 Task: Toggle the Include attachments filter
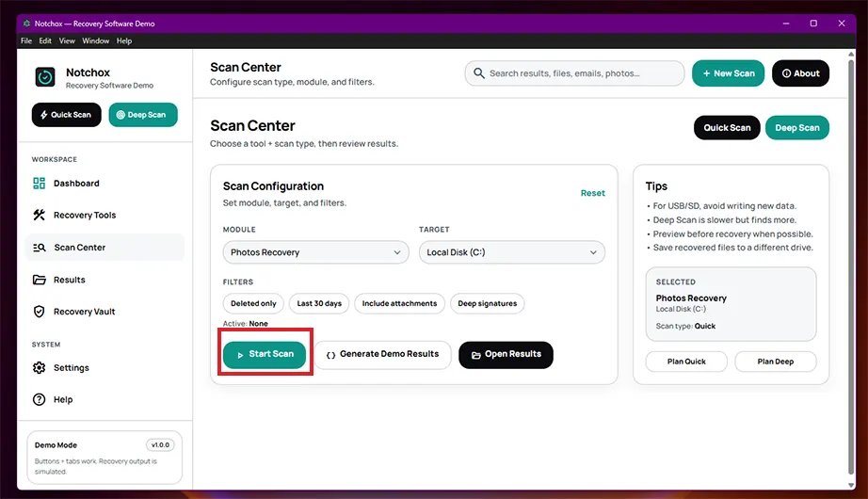coord(400,303)
